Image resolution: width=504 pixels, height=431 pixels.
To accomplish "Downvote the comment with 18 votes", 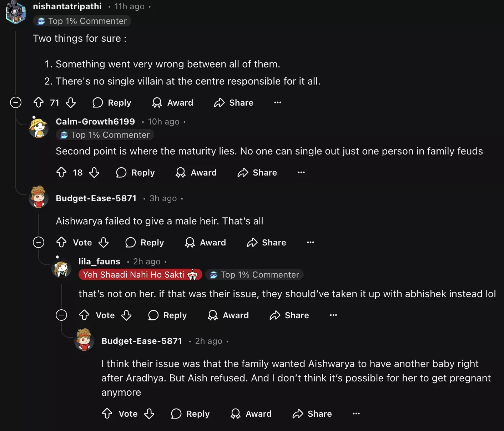I will (94, 173).
